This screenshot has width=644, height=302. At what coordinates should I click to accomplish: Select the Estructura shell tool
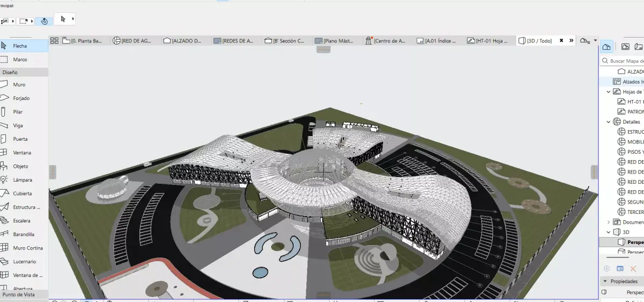(x=24, y=207)
